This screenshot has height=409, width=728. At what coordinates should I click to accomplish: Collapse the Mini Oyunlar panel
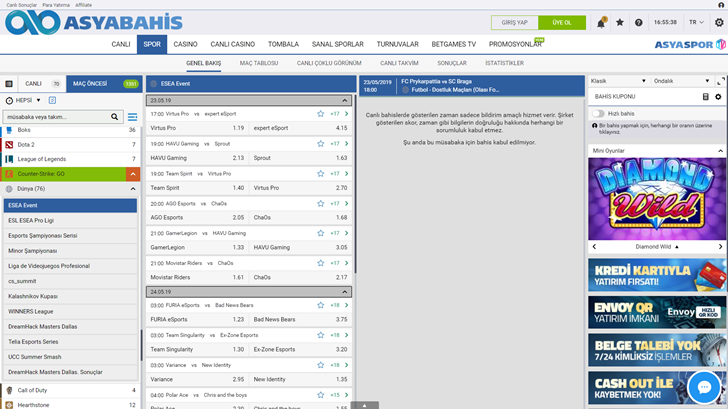tap(720, 151)
